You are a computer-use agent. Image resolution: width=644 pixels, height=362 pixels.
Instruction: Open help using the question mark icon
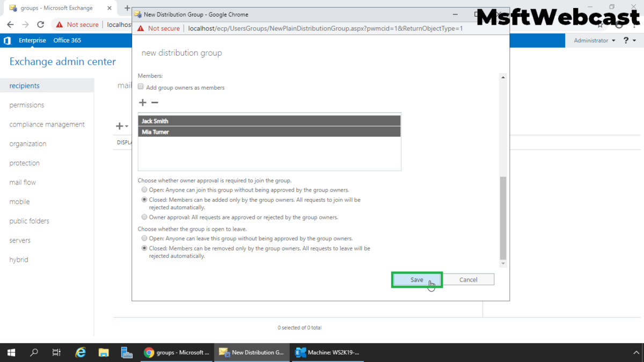click(x=626, y=40)
